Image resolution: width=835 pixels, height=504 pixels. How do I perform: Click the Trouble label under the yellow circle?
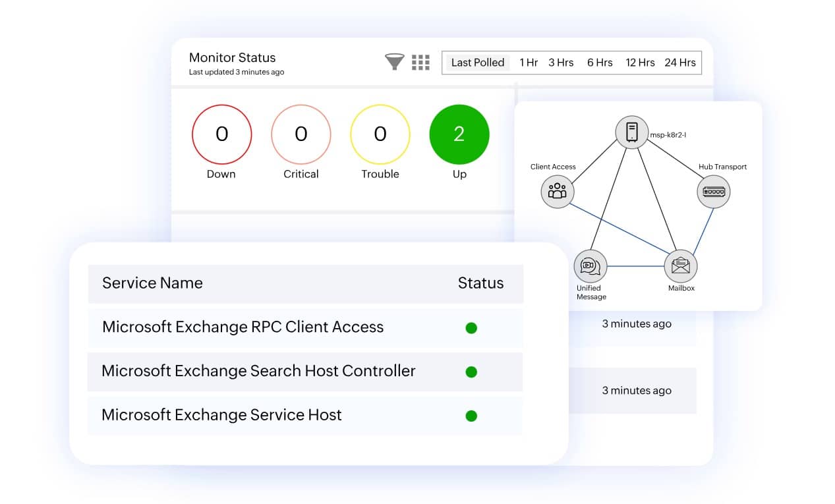(380, 174)
